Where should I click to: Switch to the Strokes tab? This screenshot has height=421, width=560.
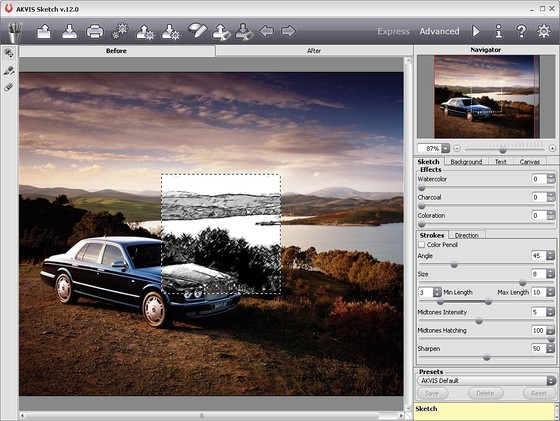click(x=432, y=235)
